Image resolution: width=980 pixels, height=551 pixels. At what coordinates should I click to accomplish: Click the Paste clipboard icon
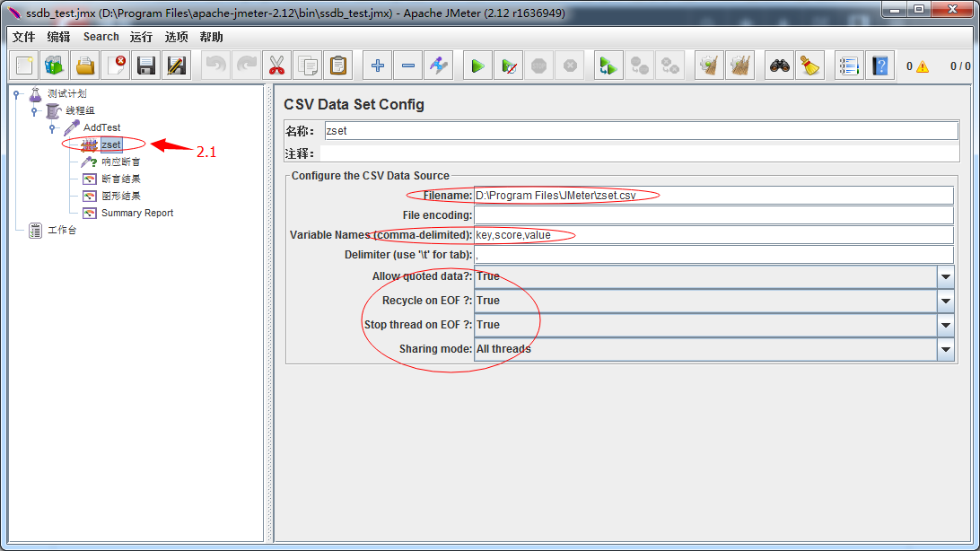(338, 66)
